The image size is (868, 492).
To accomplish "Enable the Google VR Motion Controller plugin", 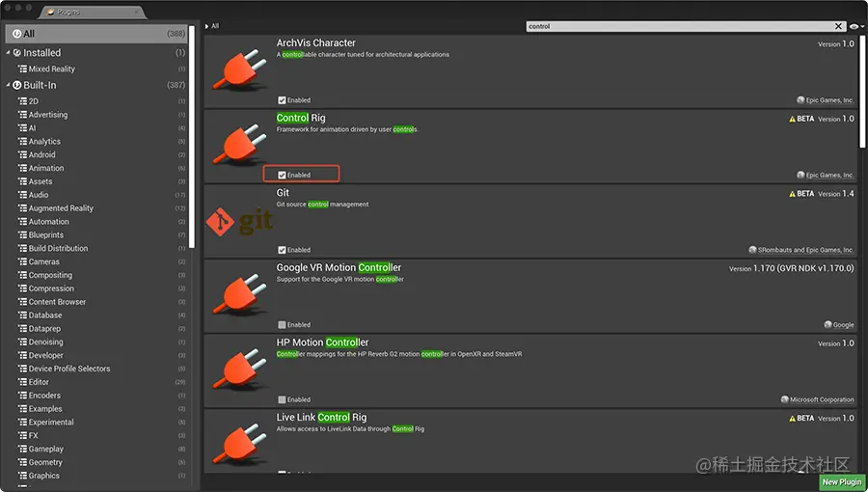I will click(282, 325).
